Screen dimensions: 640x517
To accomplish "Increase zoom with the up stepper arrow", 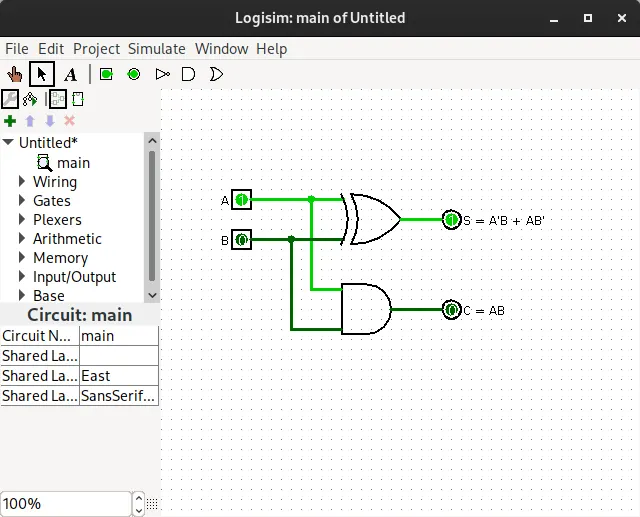I will [x=139, y=499].
